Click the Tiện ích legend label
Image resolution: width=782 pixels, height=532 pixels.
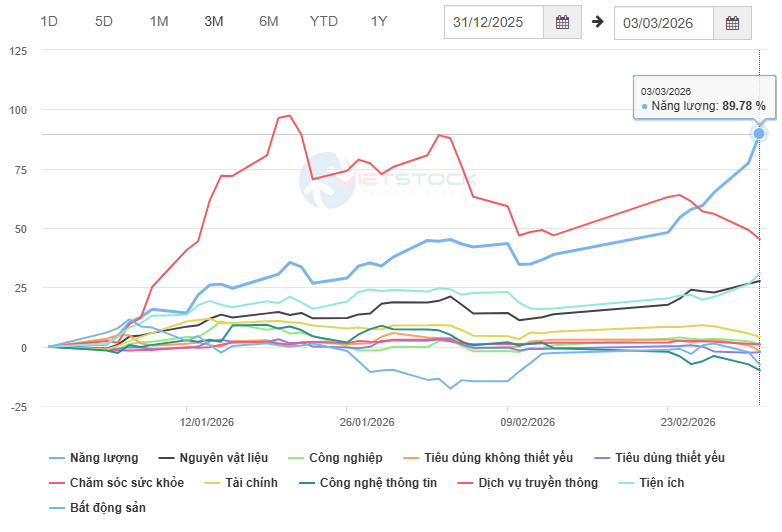(663, 483)
